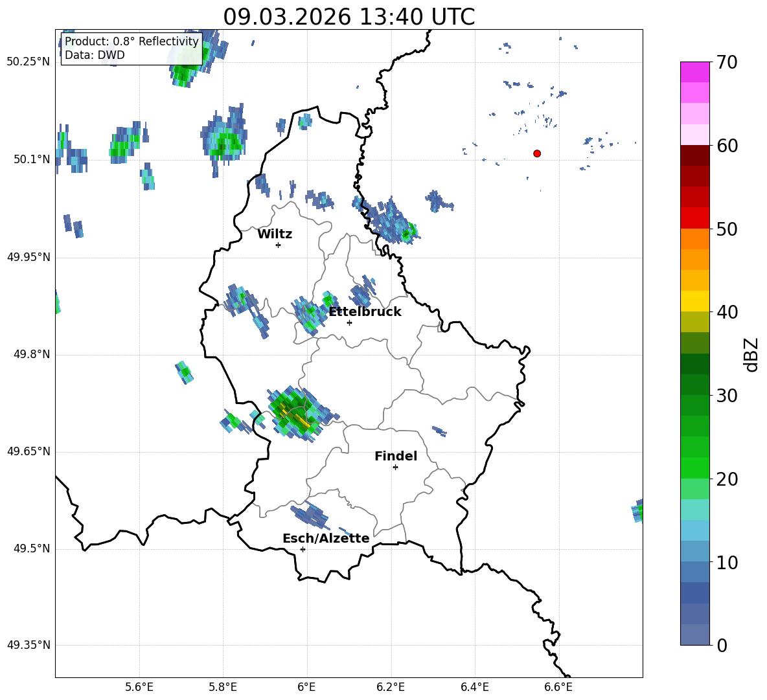Image resolution: width=767 pixels, height=700 pixels.
Task: Click the colorbar 40 tick label
Action: 727,312
